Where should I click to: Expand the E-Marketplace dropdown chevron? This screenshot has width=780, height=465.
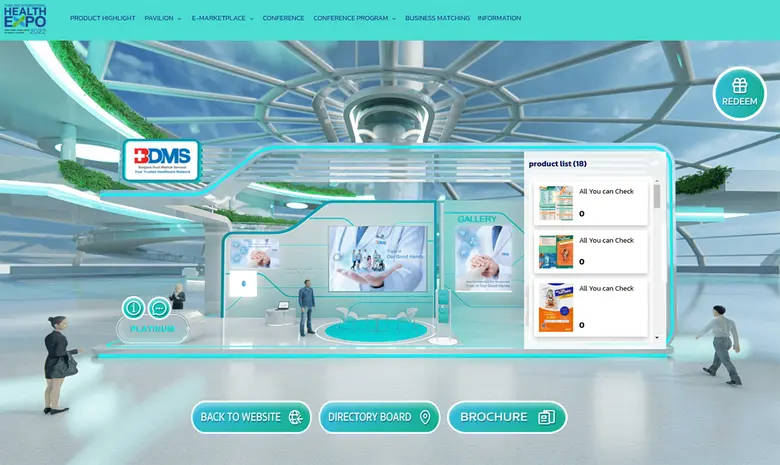point(252,19)
